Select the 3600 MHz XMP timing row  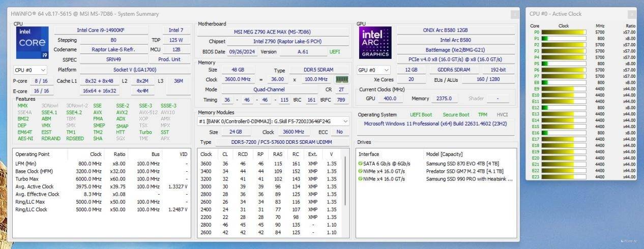coord(269,164)
